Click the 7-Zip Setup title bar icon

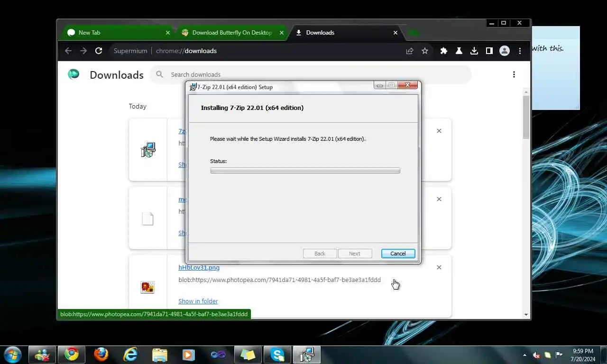[x=193, y=87]
